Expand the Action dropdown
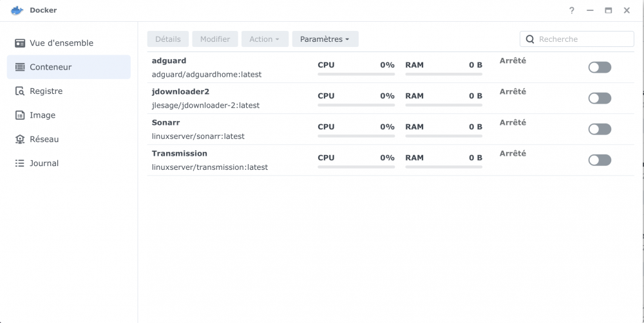This screenshot has height=323, width=644. click(x=264, y=39)
